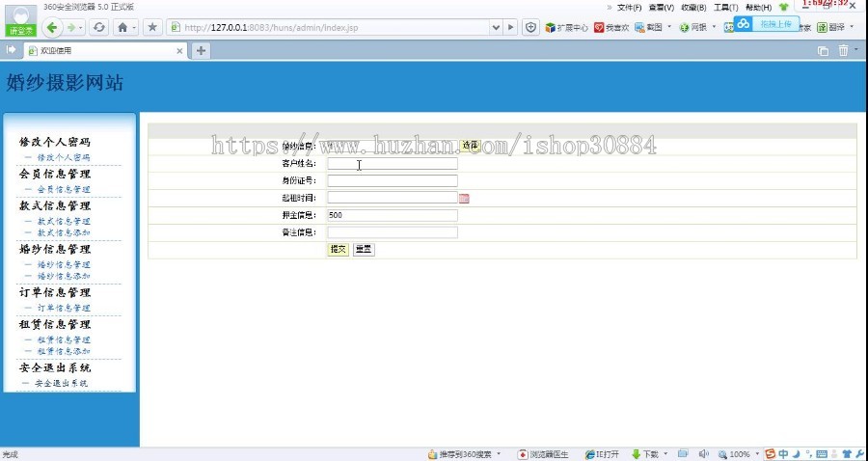
Task: Open the 下载 download manager
Action: 645,454
